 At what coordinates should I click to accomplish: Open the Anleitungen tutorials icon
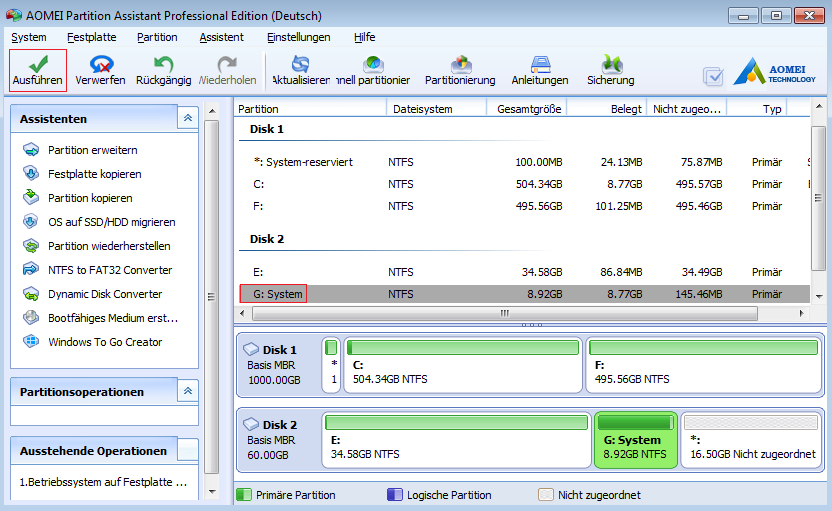coord(540,64)
